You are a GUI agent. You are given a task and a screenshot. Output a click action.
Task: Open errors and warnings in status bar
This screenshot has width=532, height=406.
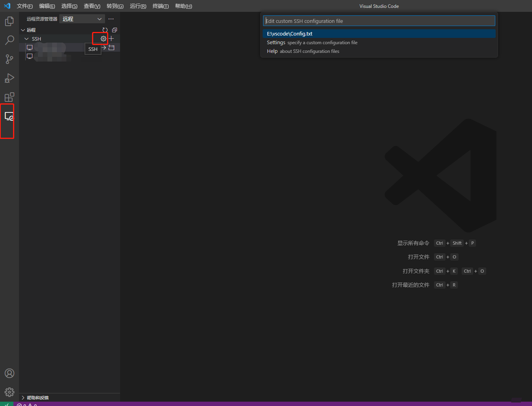tap(27, 404)
